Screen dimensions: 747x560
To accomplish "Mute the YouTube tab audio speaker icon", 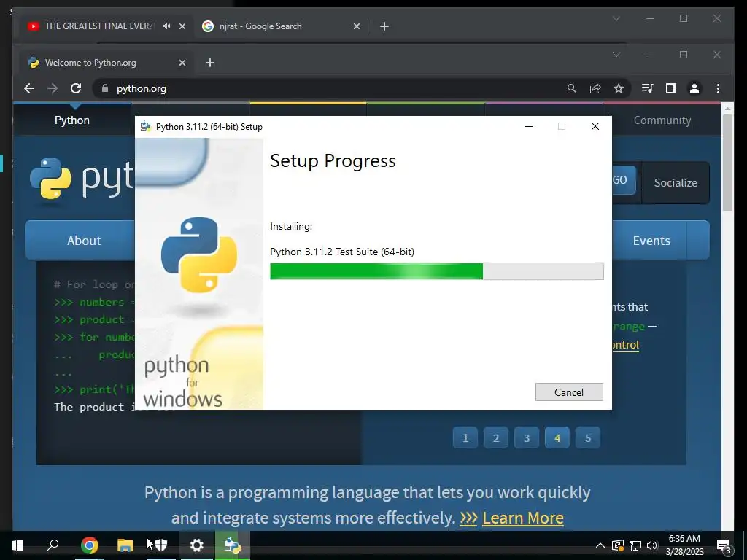I will coord(167,26).
